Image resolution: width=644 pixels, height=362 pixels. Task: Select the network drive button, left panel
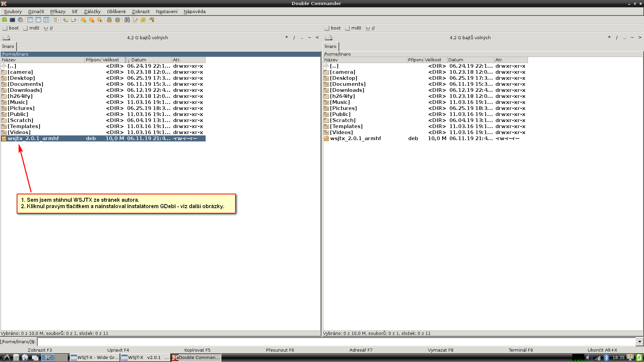48,28
